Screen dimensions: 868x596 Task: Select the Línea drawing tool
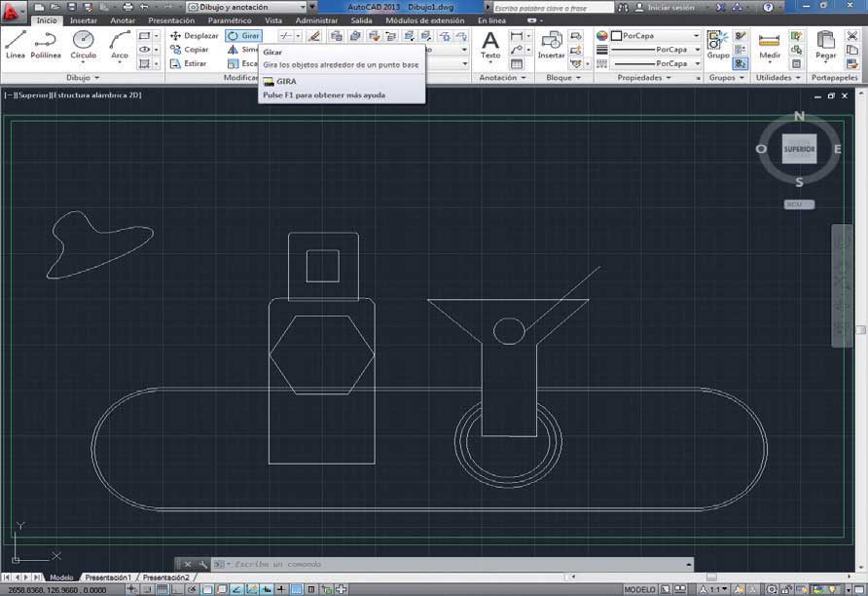(x=15, y=45)
